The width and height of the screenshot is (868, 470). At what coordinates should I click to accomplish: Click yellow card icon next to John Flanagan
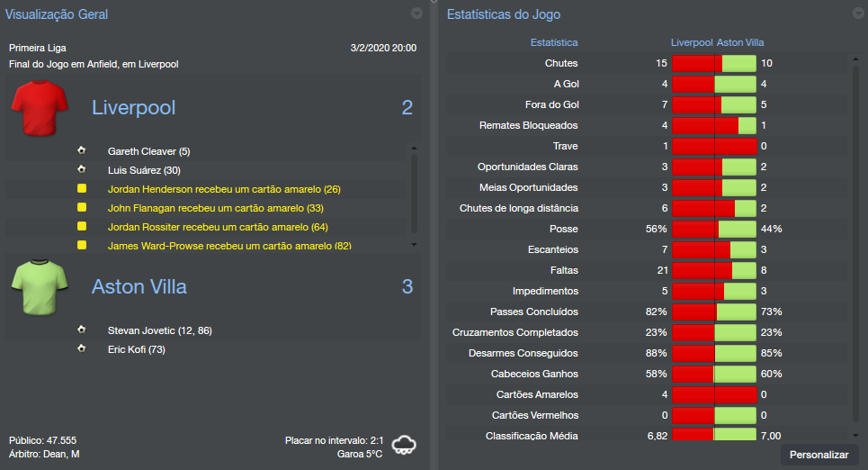pyautogui.click(x=82, y=208)
